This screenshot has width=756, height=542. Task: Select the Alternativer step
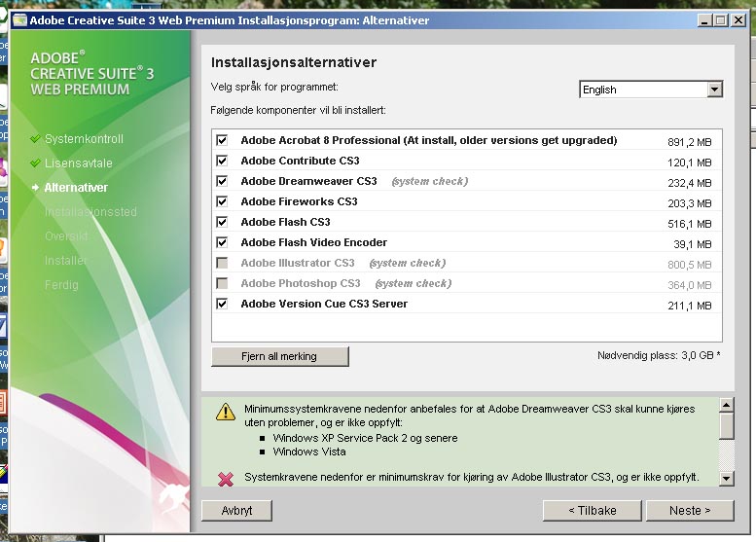coord(76,188)
